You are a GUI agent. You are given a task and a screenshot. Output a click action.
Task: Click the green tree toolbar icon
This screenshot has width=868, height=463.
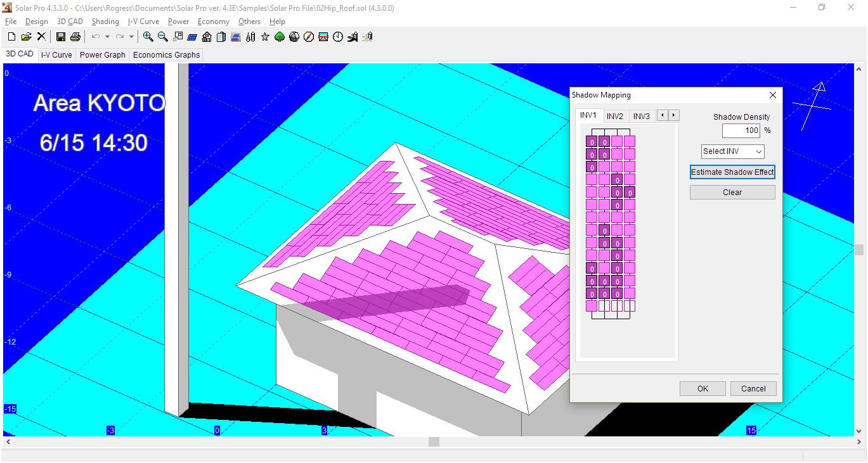point(280,37)
